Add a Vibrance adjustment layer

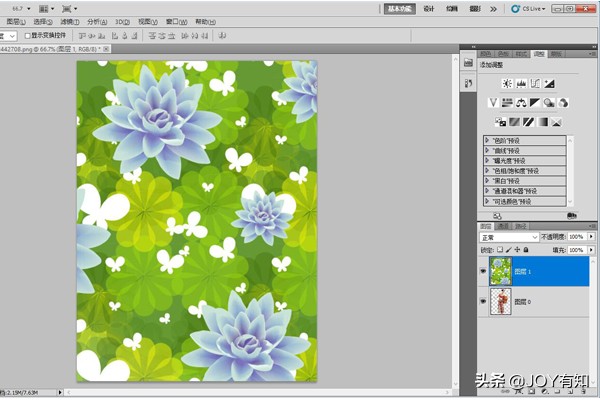click(493, 103)
